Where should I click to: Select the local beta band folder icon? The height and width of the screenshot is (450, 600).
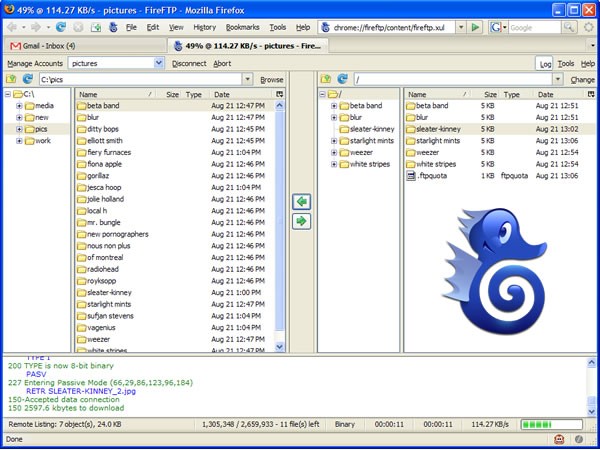pyautogui.click(x=81, y=106)
